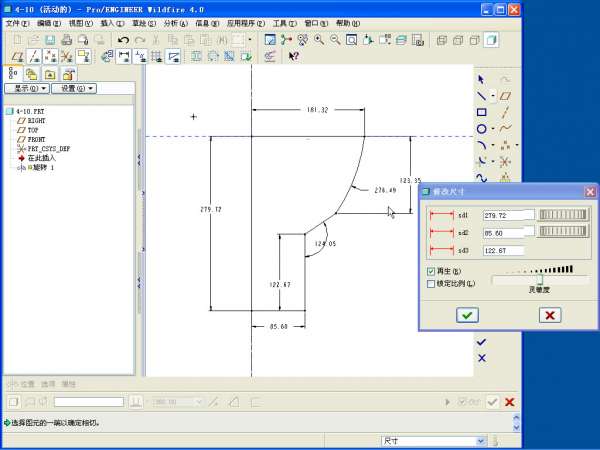Screen dimensions: 600x450
Task: Open the 分析 (Analysis) menu
Action: pos(174,22)
